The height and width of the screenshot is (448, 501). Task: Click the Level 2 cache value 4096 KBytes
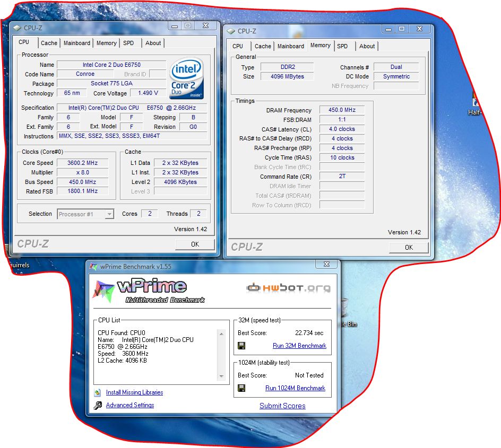coord(180,182)
